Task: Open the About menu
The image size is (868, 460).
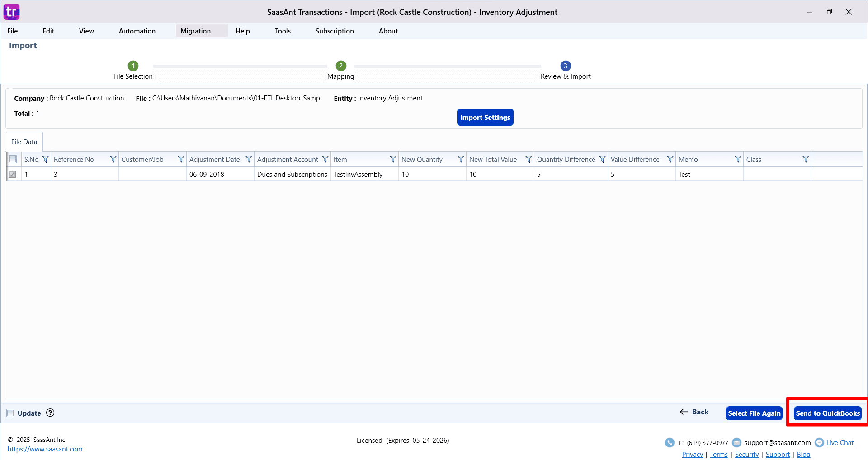Action: click(388, 31)
